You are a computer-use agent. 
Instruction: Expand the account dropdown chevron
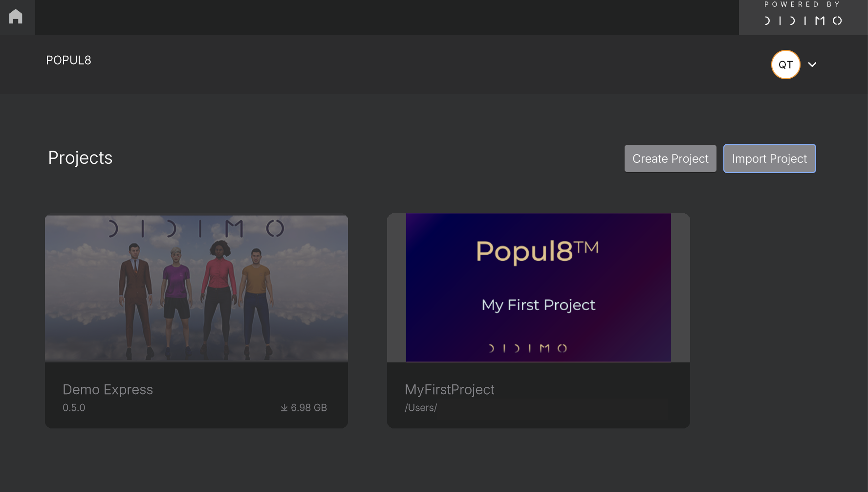point(812,65)
